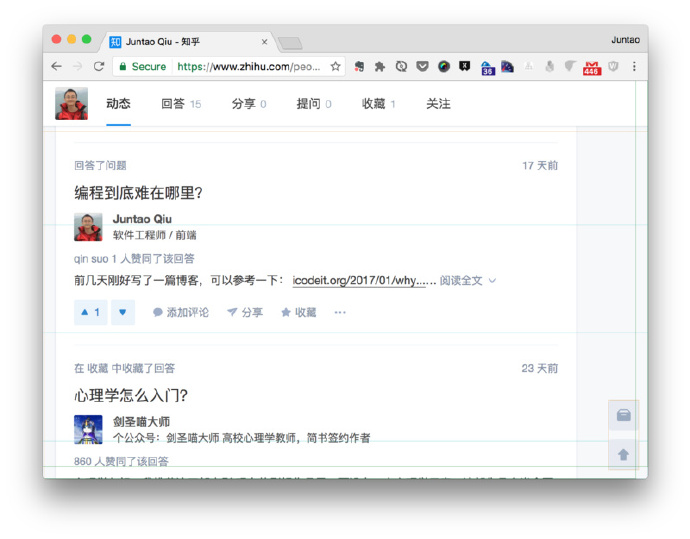This screenshot has height=539, width=690.
Task: Open the icodeit.org blog link
Action: [364, 281]
